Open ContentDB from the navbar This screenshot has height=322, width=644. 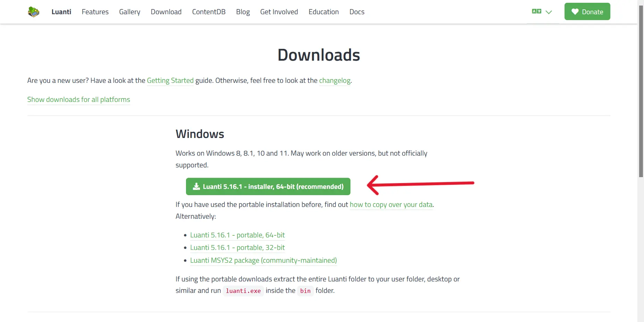pyautogui.click(x=209, y=12)
